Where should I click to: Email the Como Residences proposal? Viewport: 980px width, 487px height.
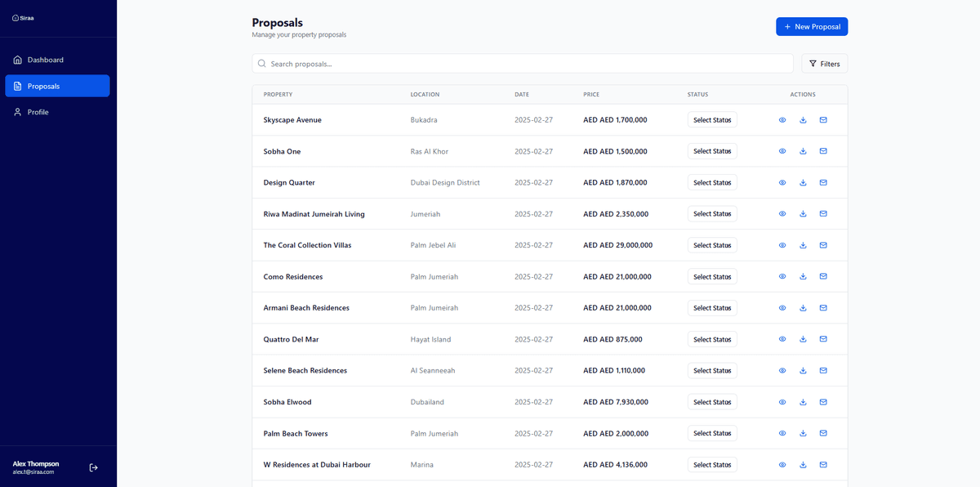point(822,276)
